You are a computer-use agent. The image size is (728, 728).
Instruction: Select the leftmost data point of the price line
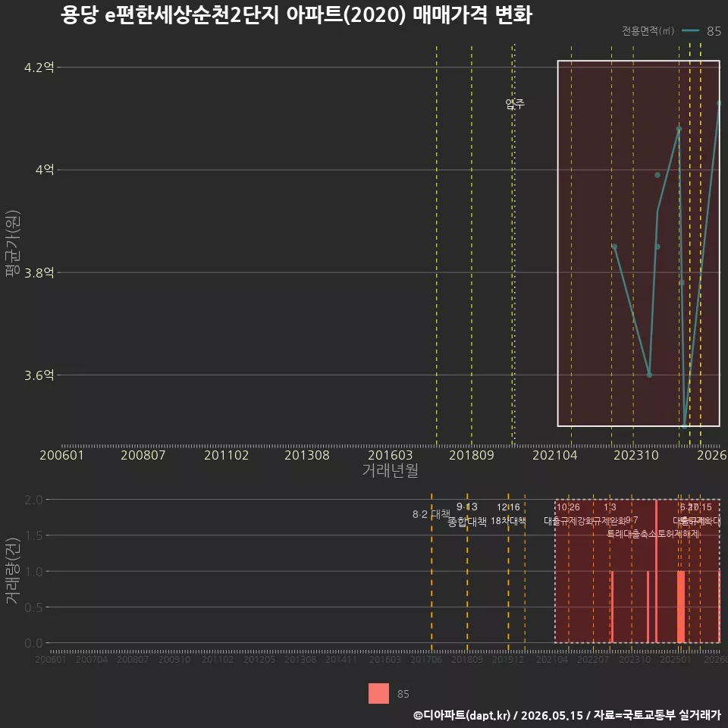pos(614,246)
